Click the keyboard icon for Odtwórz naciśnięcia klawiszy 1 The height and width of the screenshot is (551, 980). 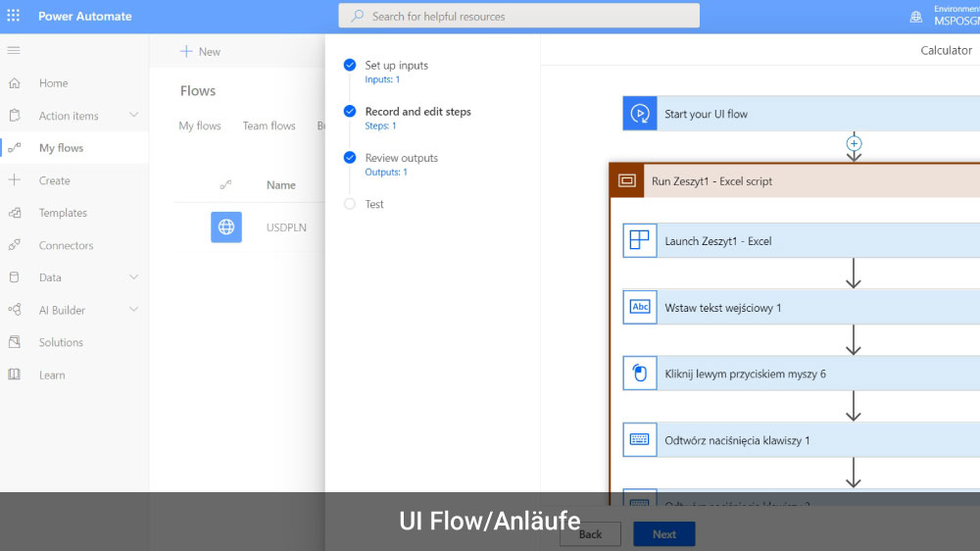[639, 439]
